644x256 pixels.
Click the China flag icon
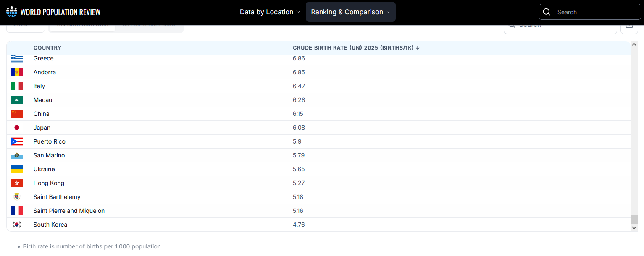click(x=17, y=114)
